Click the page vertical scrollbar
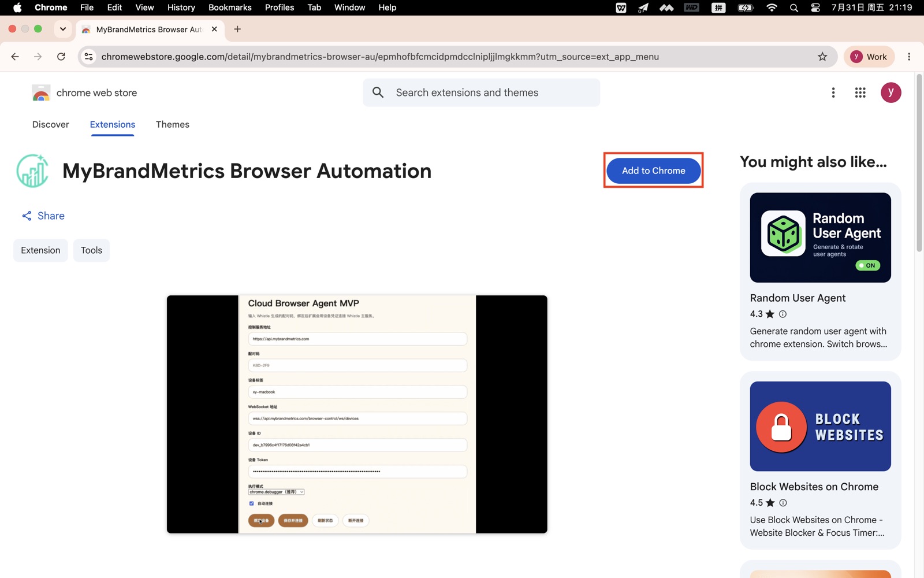The width and height of the screenshot is (924, 578). click(x=919, y=163)
